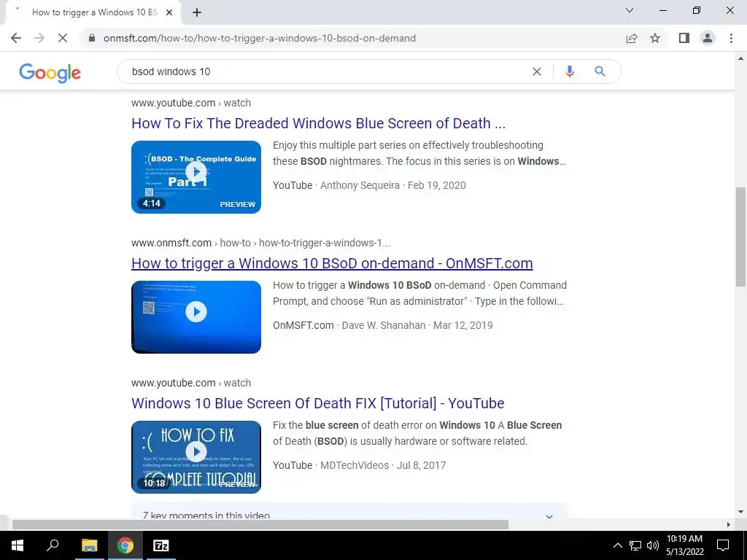Open the network status tray icon
The height and width of the screenshot is (560, 747).
[x=635, y=545]
